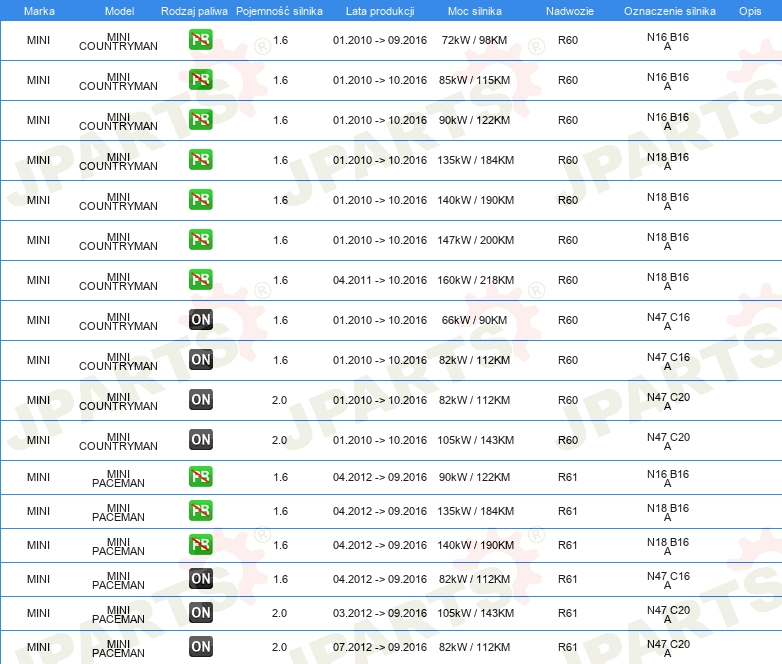Click R61 body code in Paceman 190KM row
The image size is (782, 664).
(568, 545)
